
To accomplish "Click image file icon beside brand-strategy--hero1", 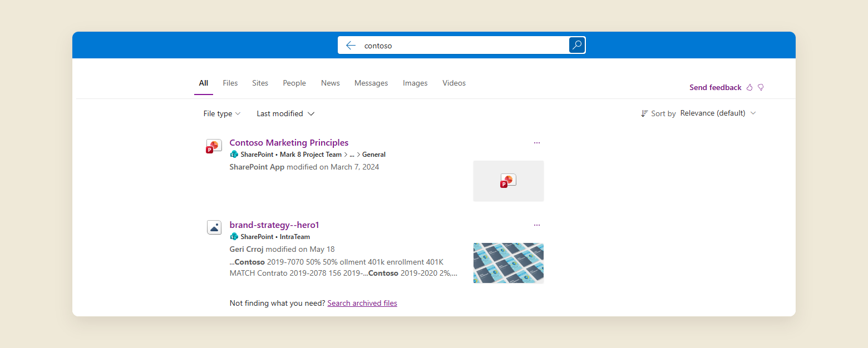I will click(x=214, y=227).
